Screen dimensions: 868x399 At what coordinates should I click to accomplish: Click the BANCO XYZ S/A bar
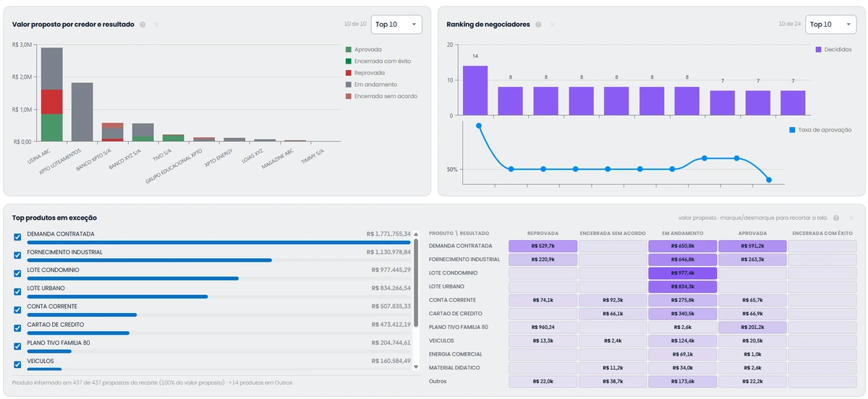(x=142, y=132)
